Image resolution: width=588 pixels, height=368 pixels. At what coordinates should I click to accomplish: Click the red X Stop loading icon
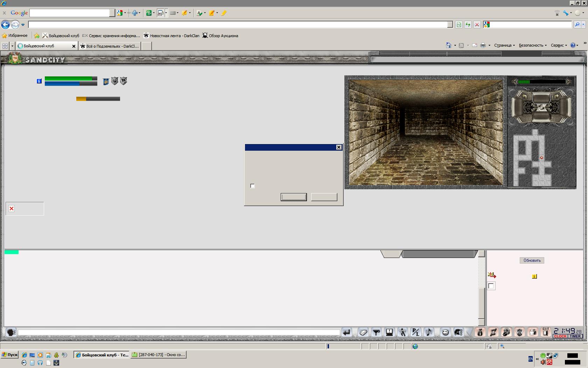point(477,25)
